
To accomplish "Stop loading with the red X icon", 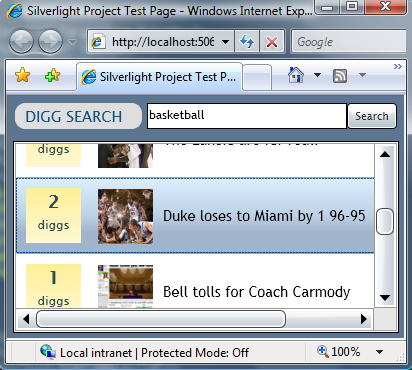I will point(272,42).
